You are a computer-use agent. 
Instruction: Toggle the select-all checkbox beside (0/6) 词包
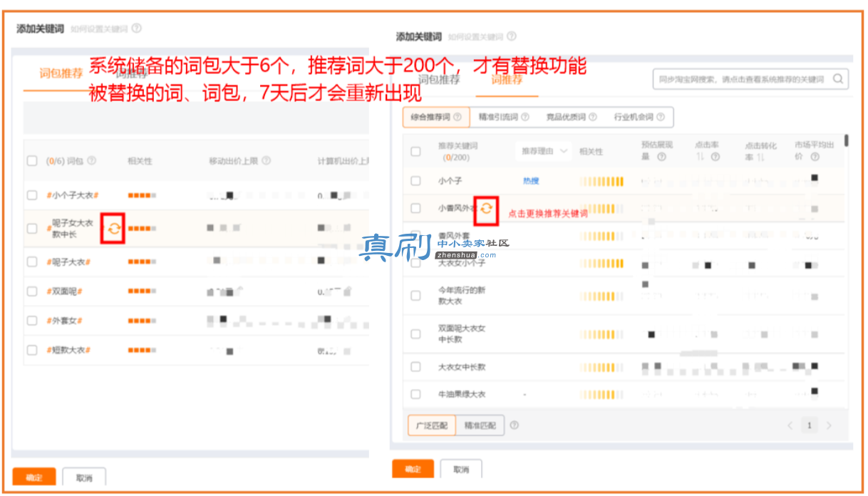(32, 161)
